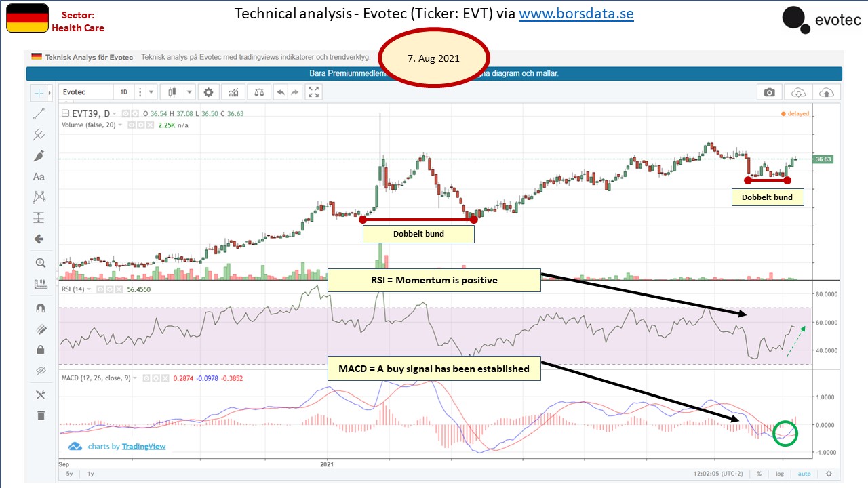Screen dimensions: 868x488
Task: Click the candlestick chart style icon
Action: click(x=172, y=92)
